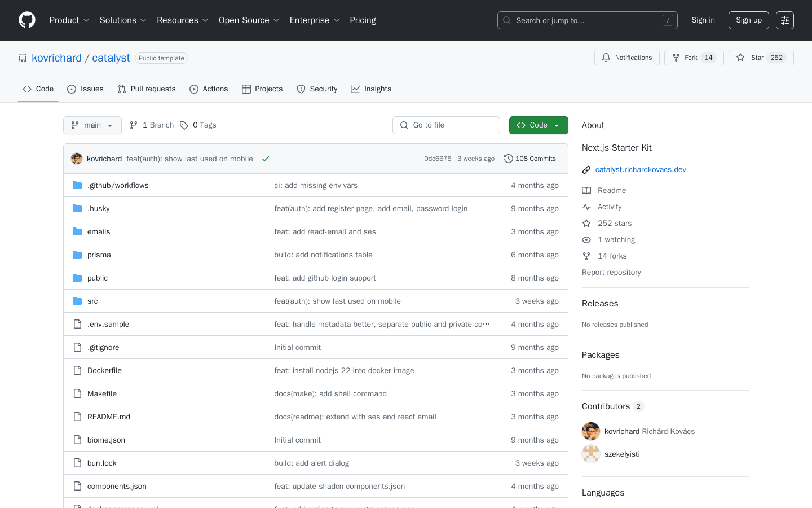Open the main branch selector dropdown
Image resolution: width=812 pixels, height=508 pixels.
(x=92, y=125)
